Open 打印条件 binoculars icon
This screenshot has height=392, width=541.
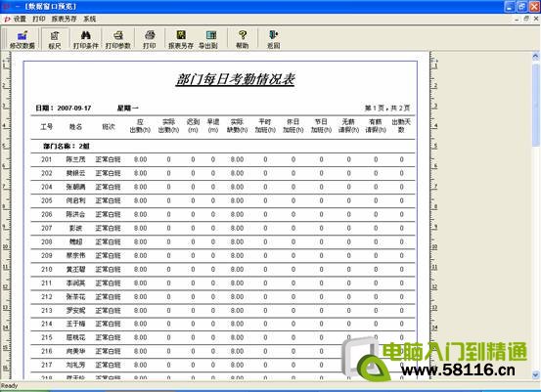pyautogui.click(x=85, y=39)
